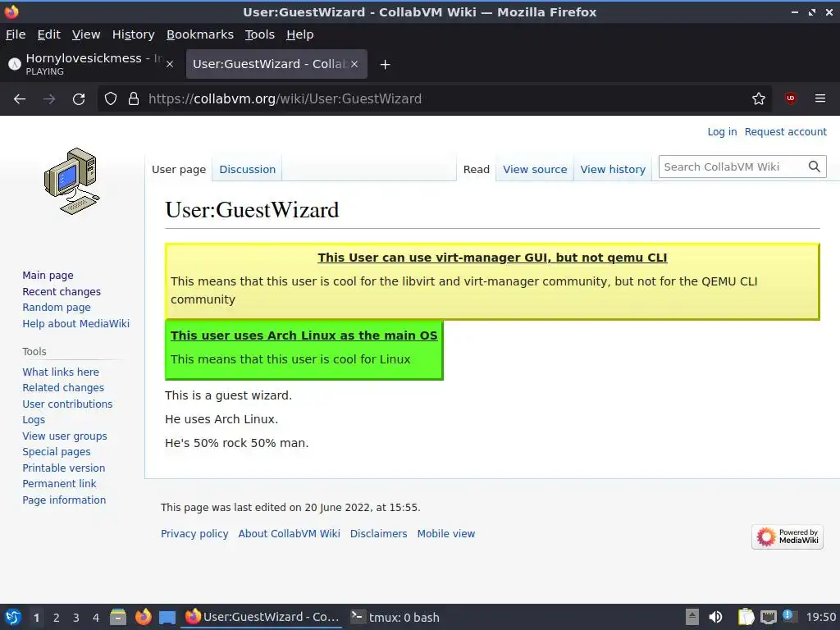Viewport: 840px width, 630px height.
Task: Switch to Mobile view
Action: 446,533
